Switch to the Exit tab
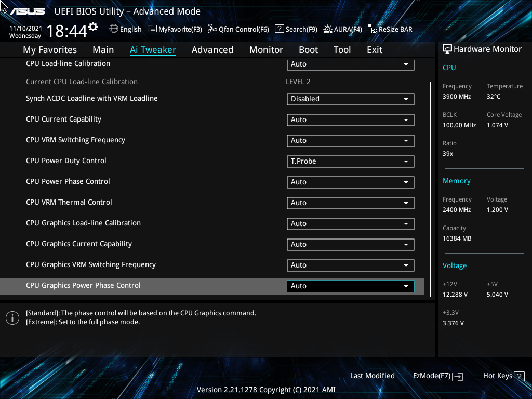The image size is (532, 399). pyautogui.click(x=375, y=50)
